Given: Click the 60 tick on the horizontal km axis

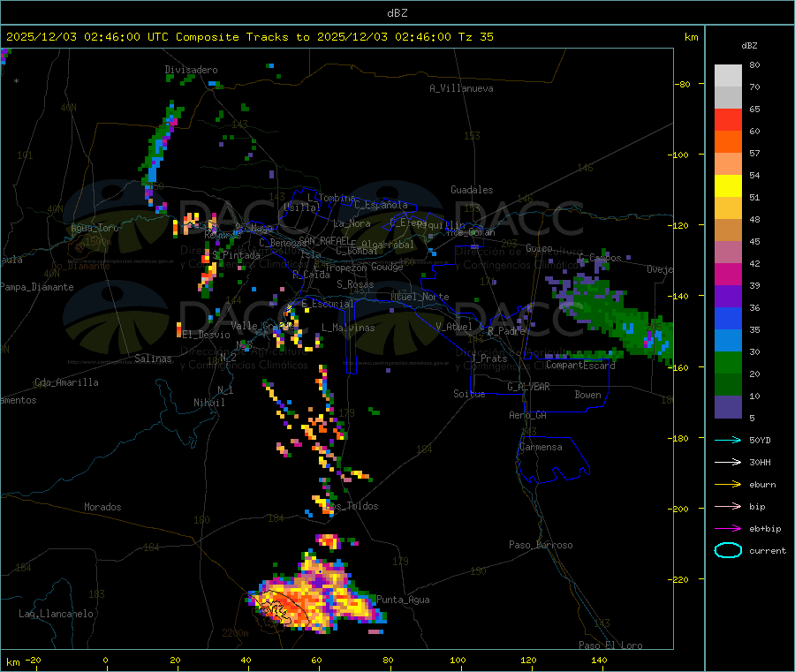Looking at the screenshot, I should pyautogui.click(x=316, y=660).
